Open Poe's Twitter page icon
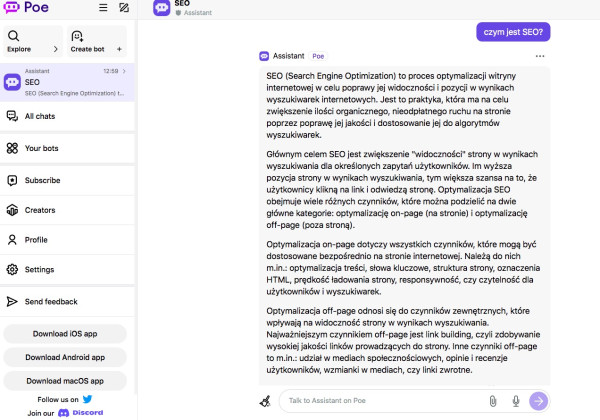Viewport: 600px width, 420px height. 88,399
